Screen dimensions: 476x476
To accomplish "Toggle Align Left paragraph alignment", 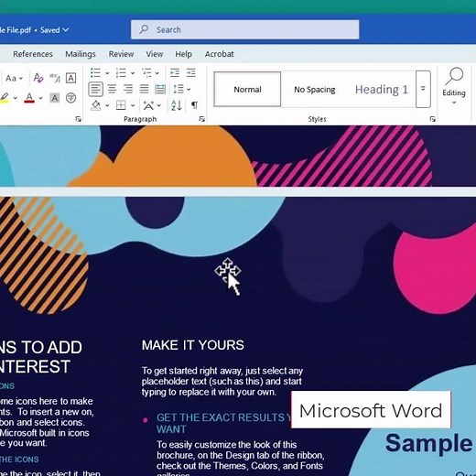I will tap(95, 89).
